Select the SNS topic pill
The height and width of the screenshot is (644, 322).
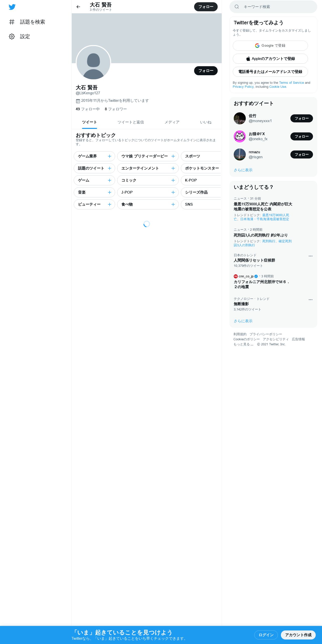point(201,204)
